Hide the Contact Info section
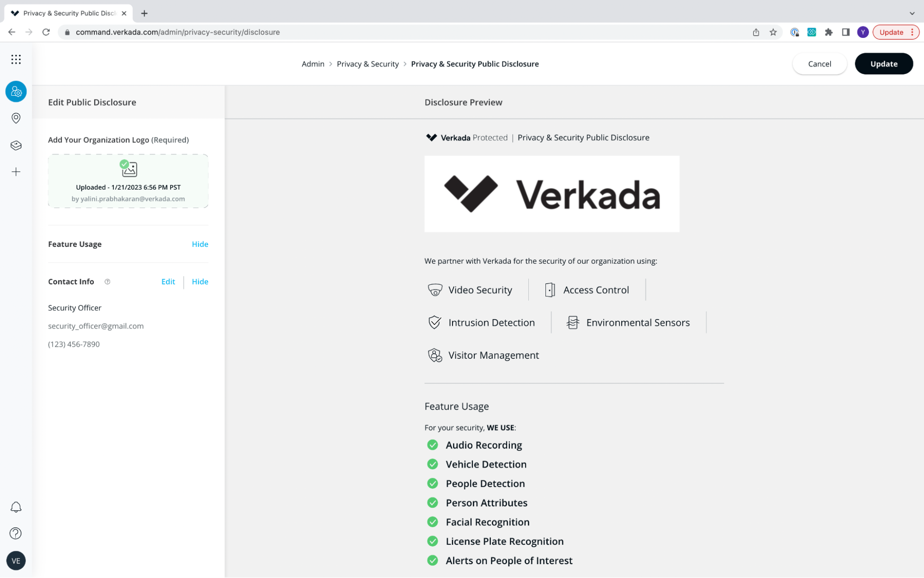Viewport: 924px width, 578px height. click(x=200, y=282)
